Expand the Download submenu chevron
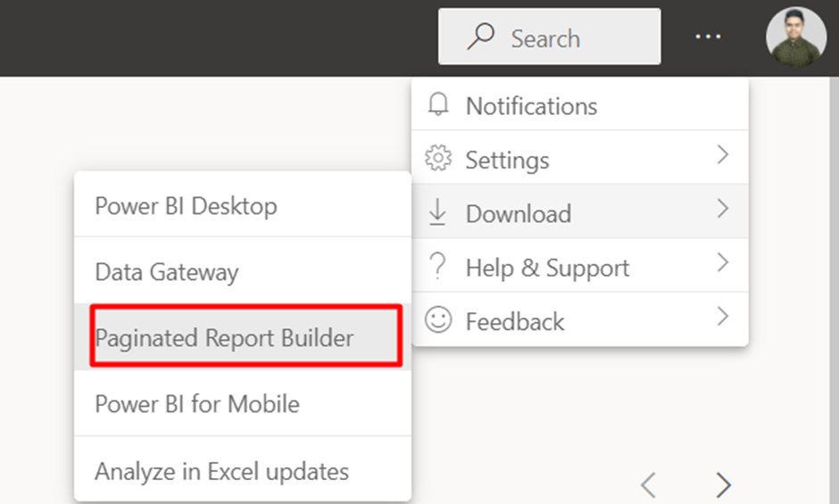The width and height of the screenshot is (839, 504). [x=723, y=209]
